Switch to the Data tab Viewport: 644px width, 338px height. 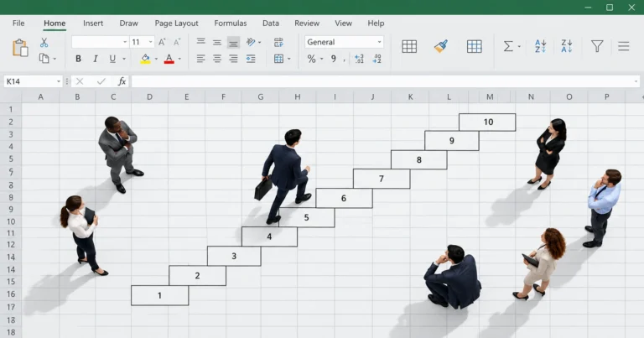[271, 23]
